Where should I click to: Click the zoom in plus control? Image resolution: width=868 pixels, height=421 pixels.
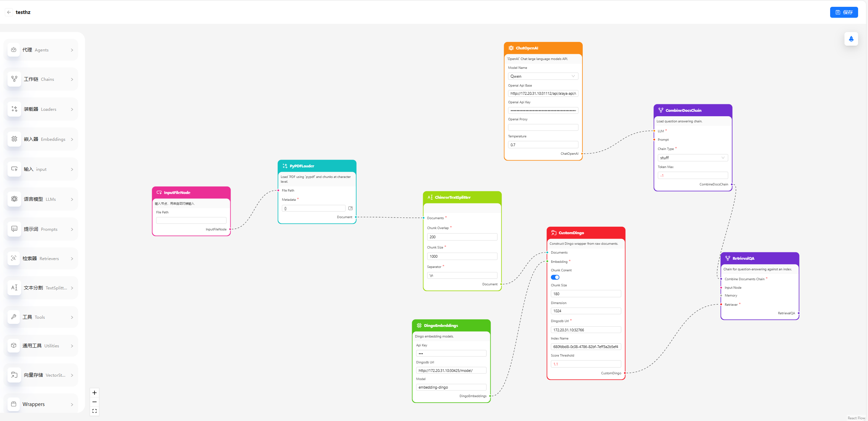point(95,393)
